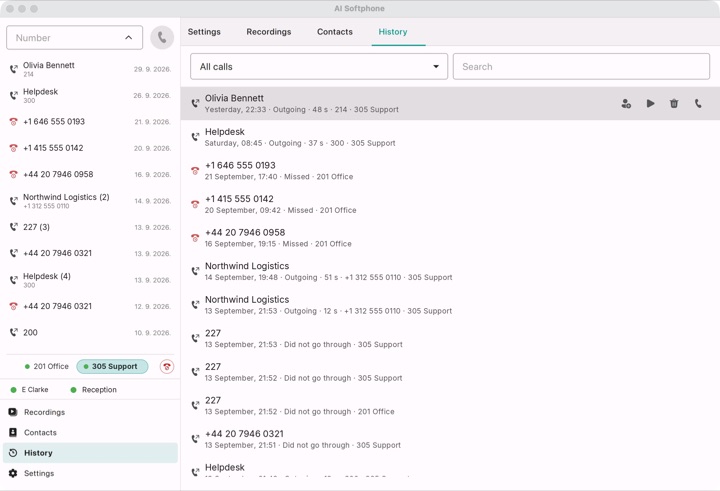Delete the Olivia Bennett history entry
Image resolution: width=720 pixels, height=491 pixels.
pos(674,103)
